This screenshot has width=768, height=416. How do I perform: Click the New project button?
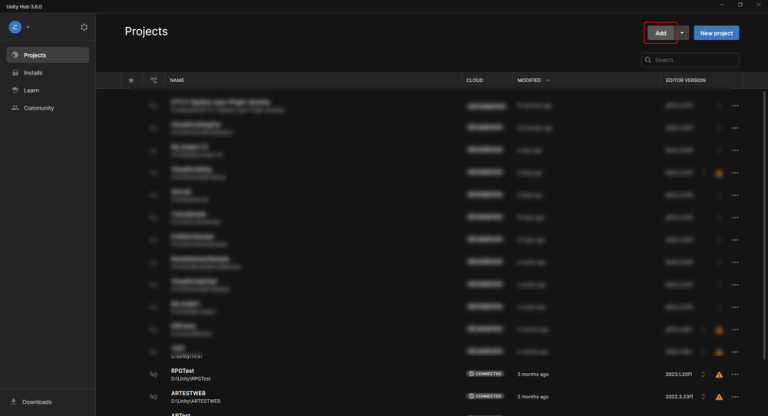[x=716, y=33]
